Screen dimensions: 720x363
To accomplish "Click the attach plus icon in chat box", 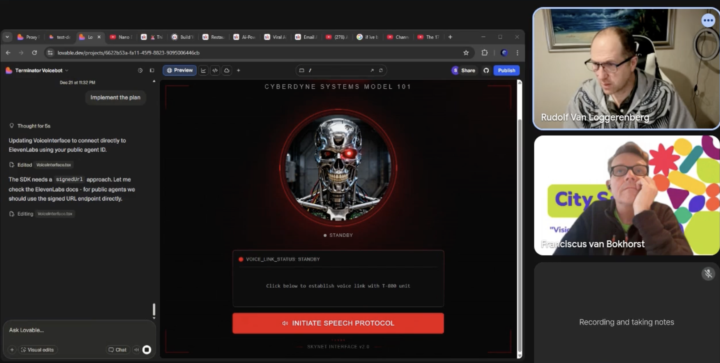I will pos(12,350).
